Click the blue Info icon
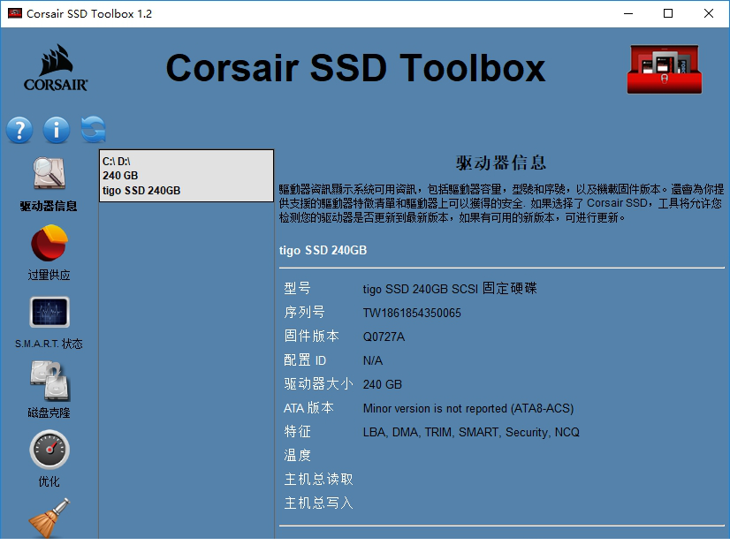This screenshot has height=560, width=730. [57, 130]
